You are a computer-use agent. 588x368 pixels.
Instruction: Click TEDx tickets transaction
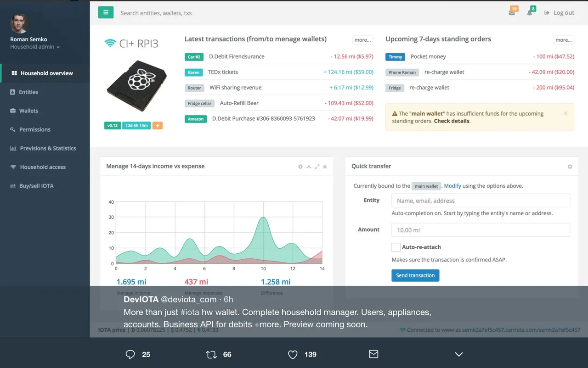pyautogui.click(x=223, y=72)
